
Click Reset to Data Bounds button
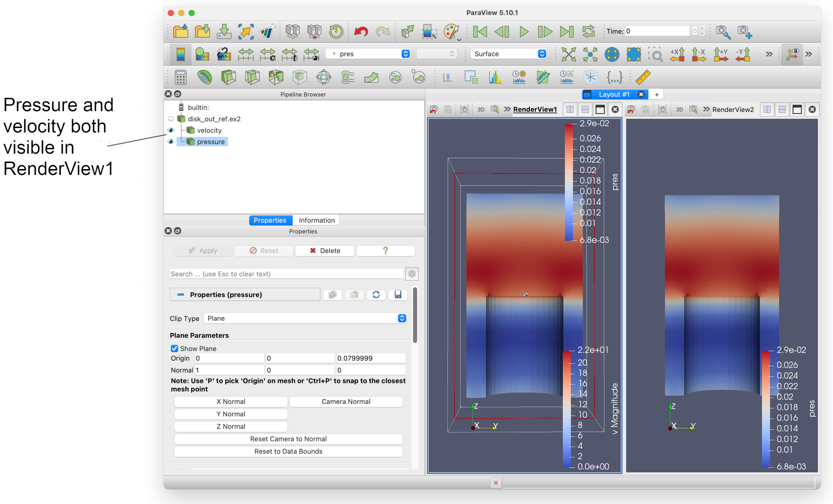point(288,451)
